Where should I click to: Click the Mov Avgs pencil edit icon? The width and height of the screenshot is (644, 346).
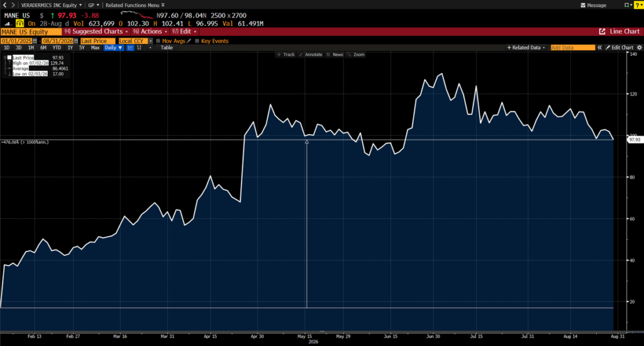pos(189,41)
